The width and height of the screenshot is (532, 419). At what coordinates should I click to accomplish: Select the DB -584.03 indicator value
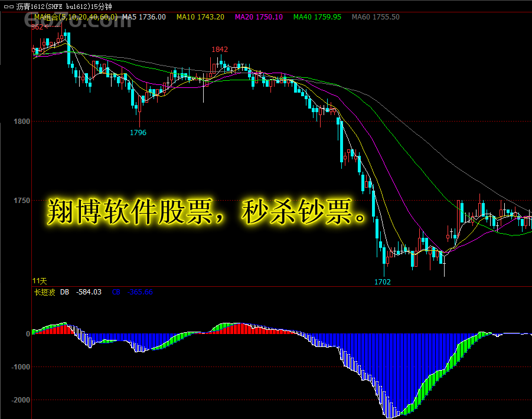(81, 292)
